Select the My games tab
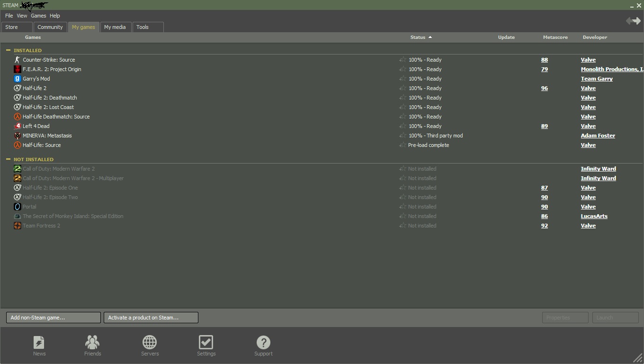The height and width of the screenshot is (364, 644). click(x=83, y=27)
